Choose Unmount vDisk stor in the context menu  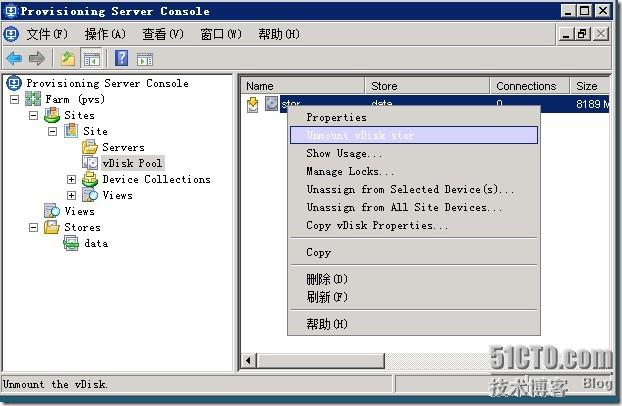pos(414,135)
